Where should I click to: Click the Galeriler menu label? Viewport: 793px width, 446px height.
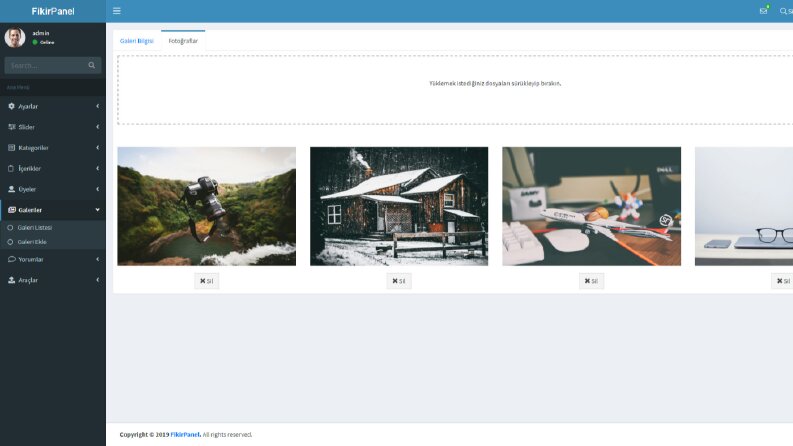(x=30, y=210)
